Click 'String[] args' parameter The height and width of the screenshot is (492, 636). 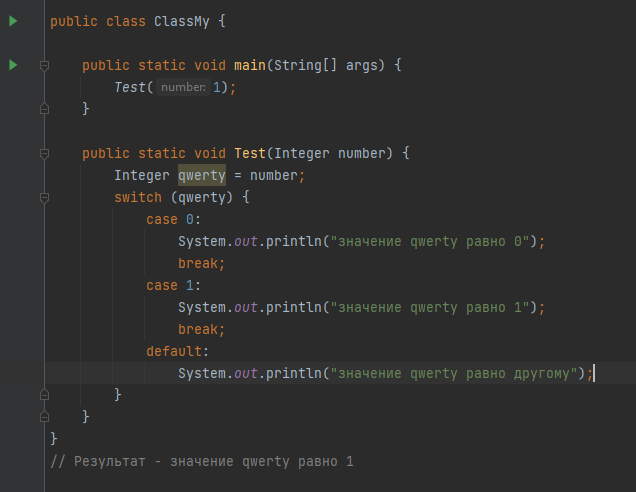click(325, 65)
